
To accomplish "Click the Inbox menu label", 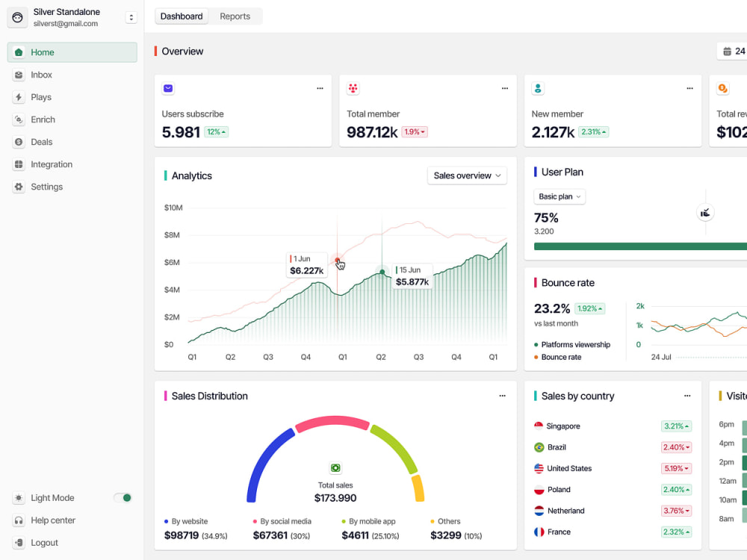I will 41,75.
